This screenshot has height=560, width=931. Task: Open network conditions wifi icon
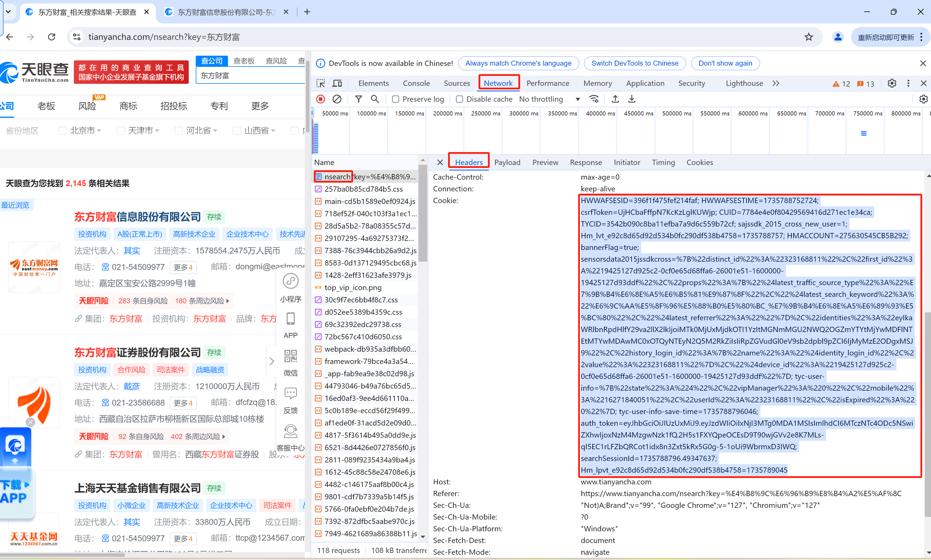point(594,99)
